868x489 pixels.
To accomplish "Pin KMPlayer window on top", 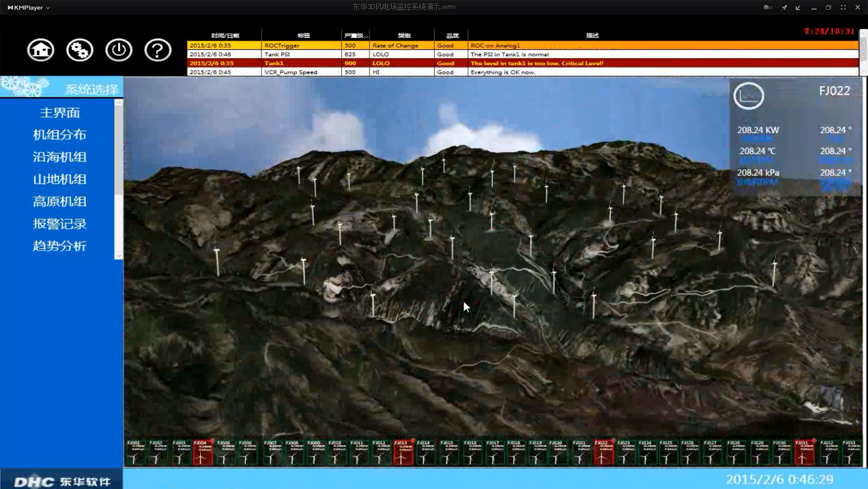I will 784,8.
